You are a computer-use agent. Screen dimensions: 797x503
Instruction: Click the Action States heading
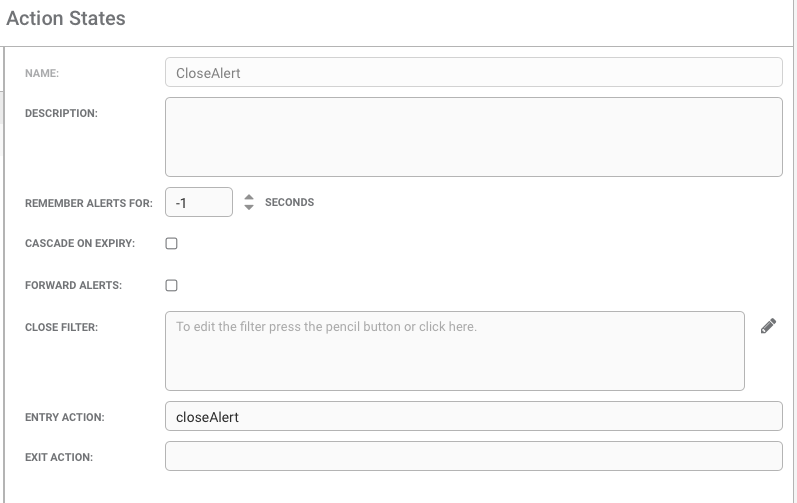(x=66, y=18)
